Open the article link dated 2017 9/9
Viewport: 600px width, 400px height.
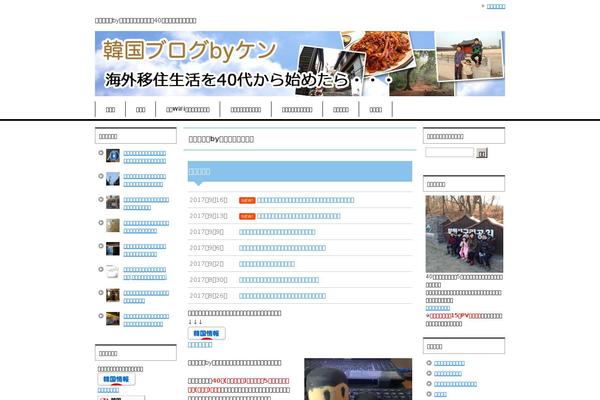click(x=277, y=232)
